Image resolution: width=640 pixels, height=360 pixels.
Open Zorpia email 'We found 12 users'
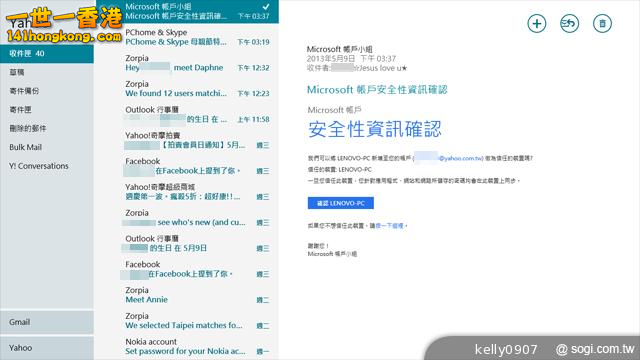coord(187,89)
